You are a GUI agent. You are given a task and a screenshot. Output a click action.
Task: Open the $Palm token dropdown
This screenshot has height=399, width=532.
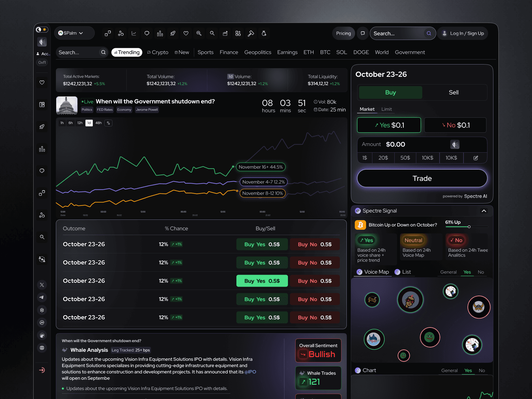click(x=74, y=33)
